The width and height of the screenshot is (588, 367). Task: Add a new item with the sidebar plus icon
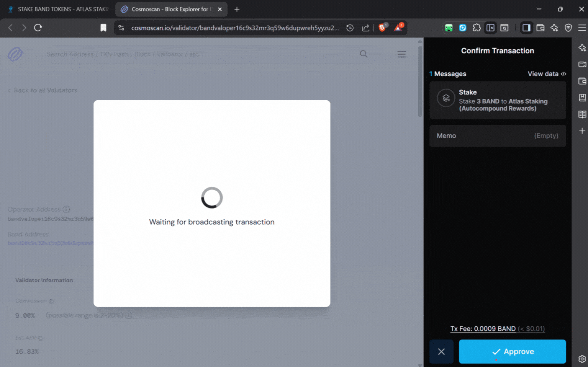(x=582, y=130)
